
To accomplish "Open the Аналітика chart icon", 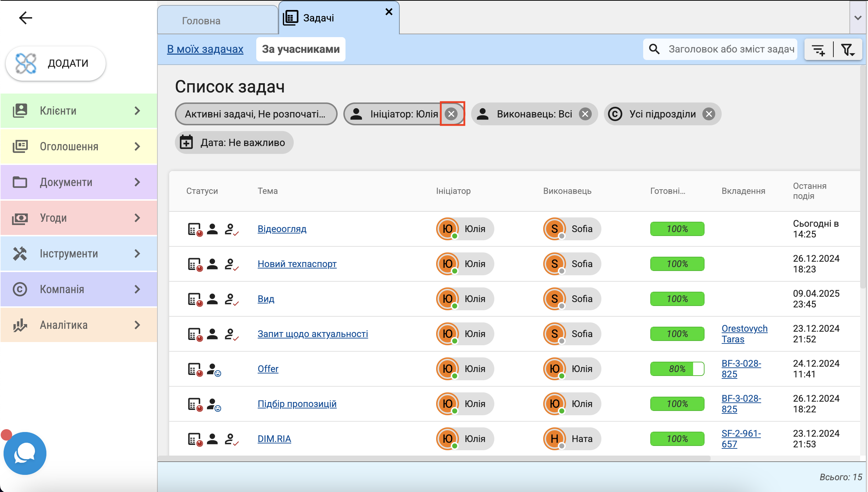I will pyautogui.click(x=20, y=325).
